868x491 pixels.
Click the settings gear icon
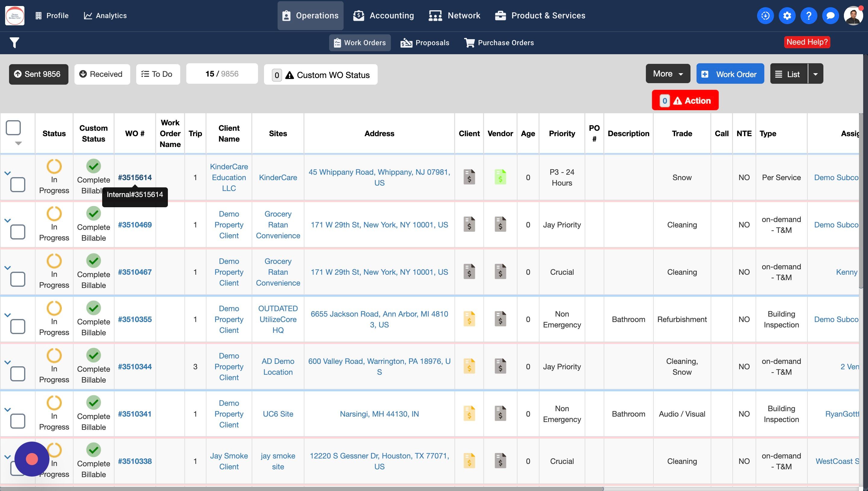point(787,15)
